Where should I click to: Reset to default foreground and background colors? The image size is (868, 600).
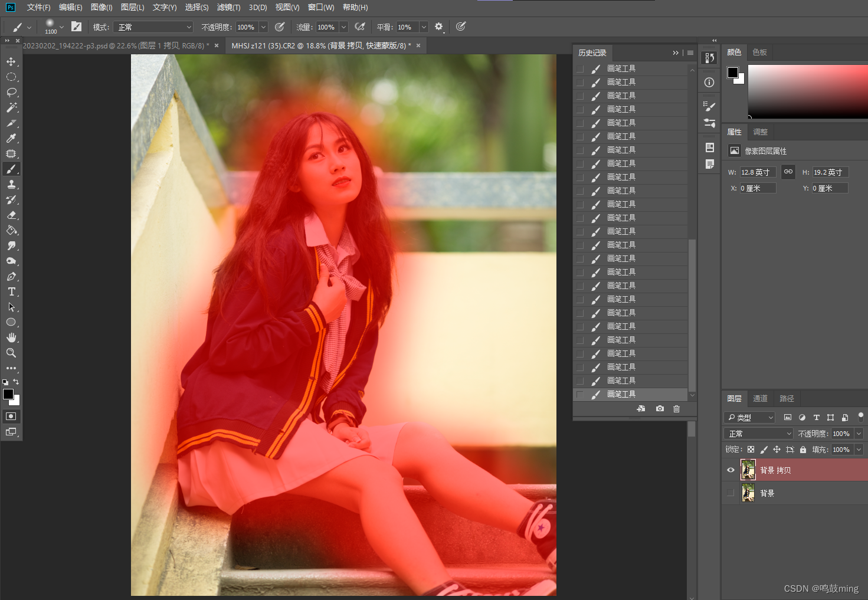pos(5,382)
